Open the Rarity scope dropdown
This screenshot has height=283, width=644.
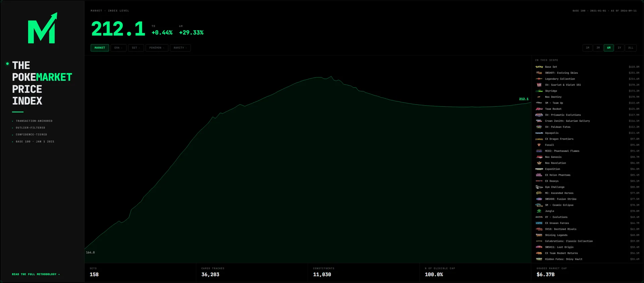coord(180,48)
